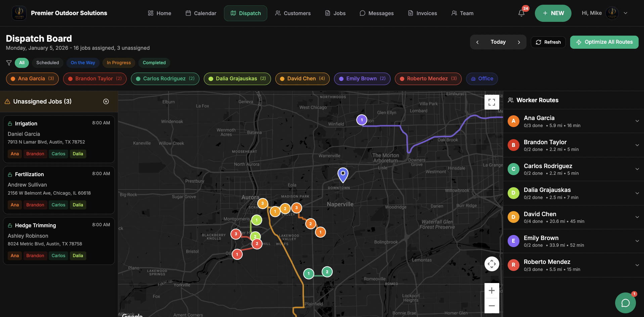
Task: Zoom out using the minus map icon
Action: tap(492, 306)
